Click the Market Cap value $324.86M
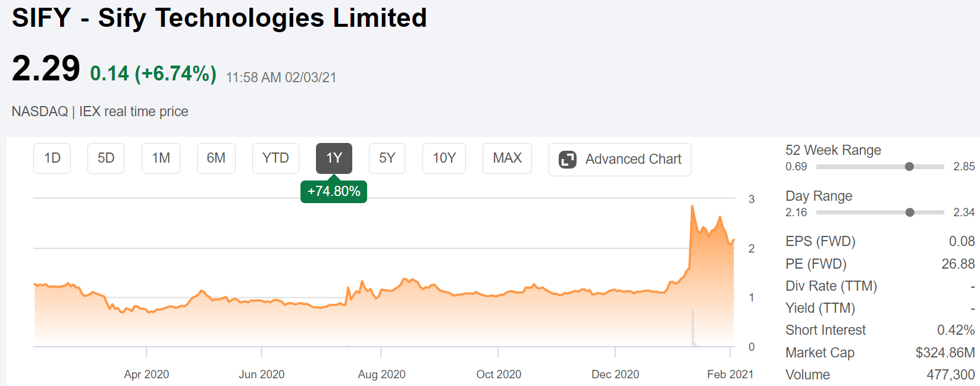This screenshot has width=980, height=386. [x=945, y=353]
